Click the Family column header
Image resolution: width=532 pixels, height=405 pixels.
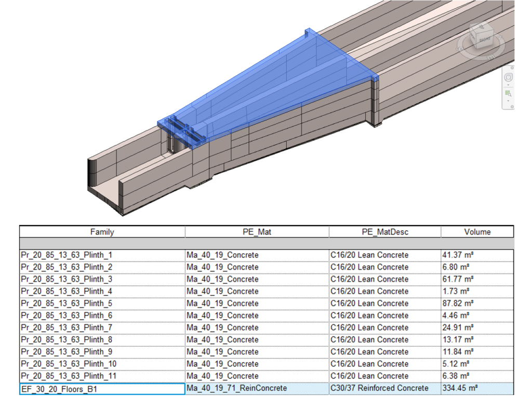102,232
